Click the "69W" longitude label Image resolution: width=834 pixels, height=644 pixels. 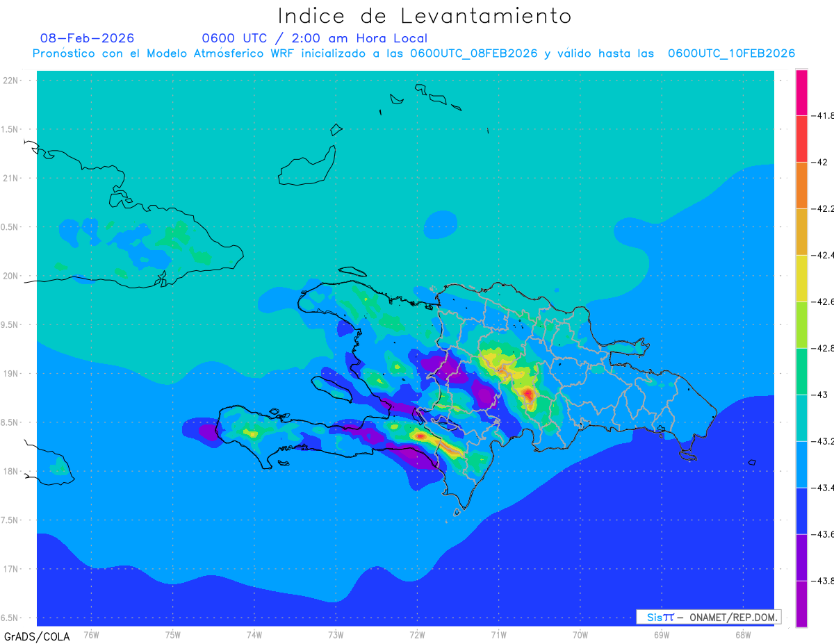tap(662, 634)
